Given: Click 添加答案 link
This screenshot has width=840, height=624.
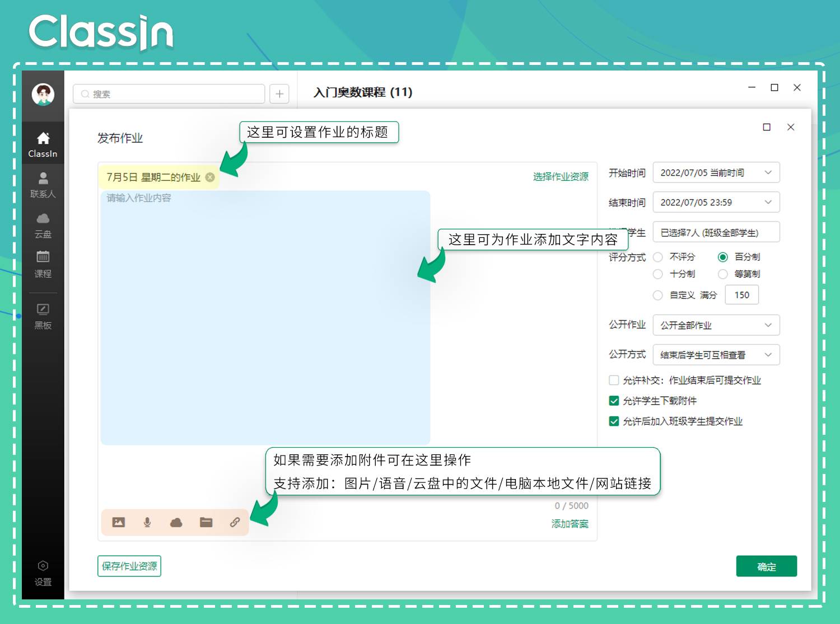Looking at the screenshot, I should 570,524.
